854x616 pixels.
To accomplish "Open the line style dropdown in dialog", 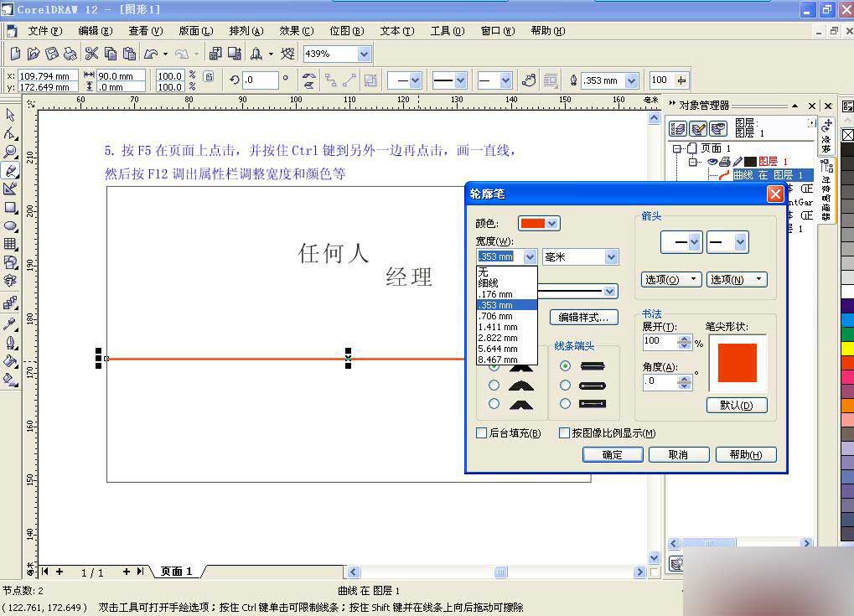I will [610, 292].
